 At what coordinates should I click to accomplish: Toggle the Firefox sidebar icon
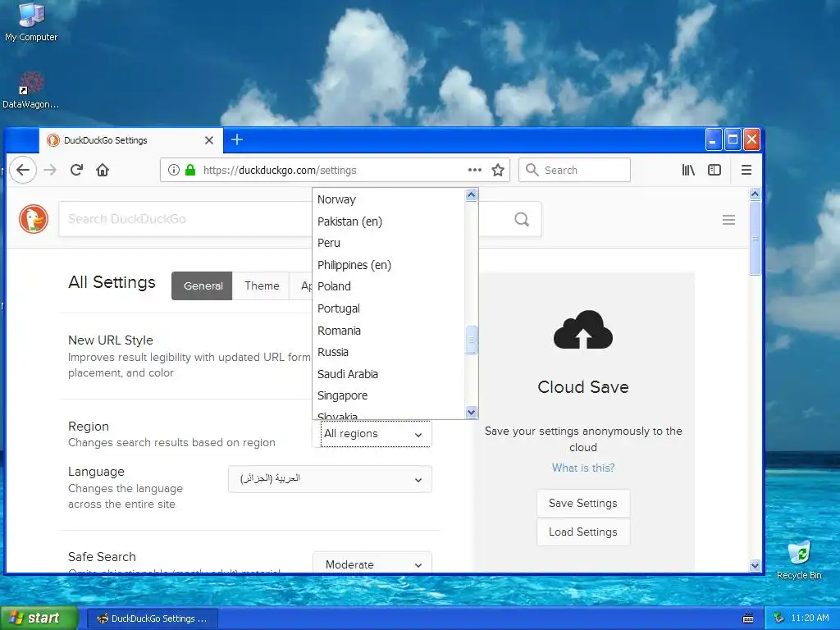click(x=714, y=171)
